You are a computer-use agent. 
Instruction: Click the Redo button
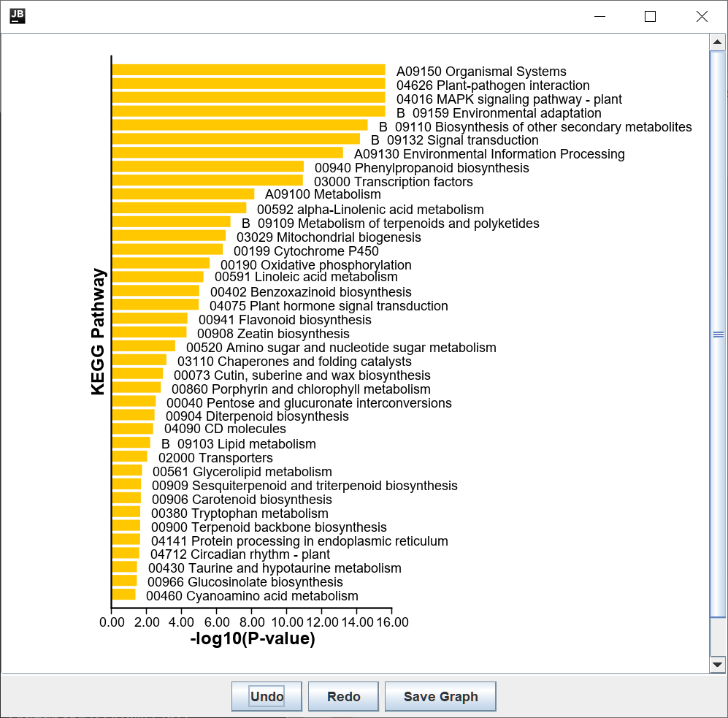click(344, 696)
